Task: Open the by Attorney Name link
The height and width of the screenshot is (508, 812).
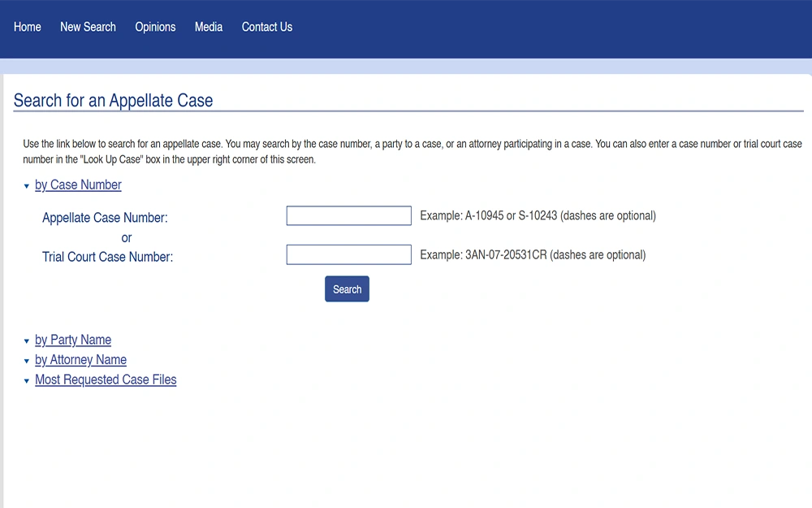Action: click(80, 360)
